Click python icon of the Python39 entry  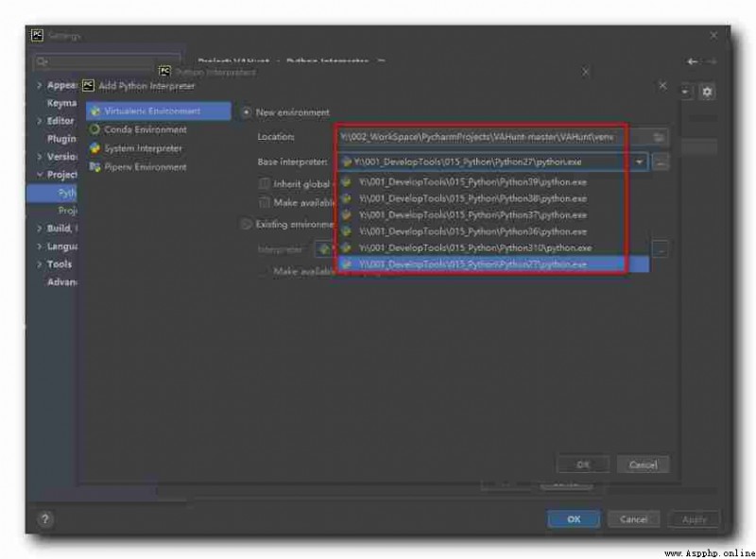point(346,181)
